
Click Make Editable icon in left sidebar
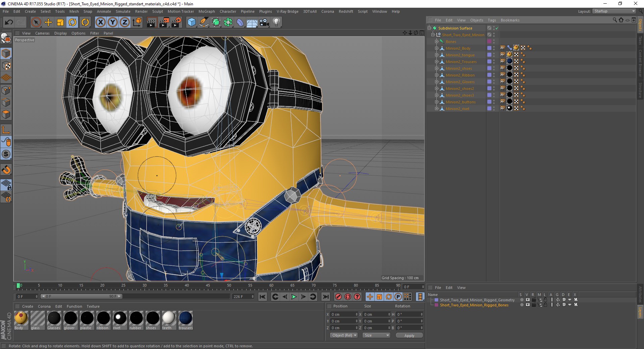(6, 38)
